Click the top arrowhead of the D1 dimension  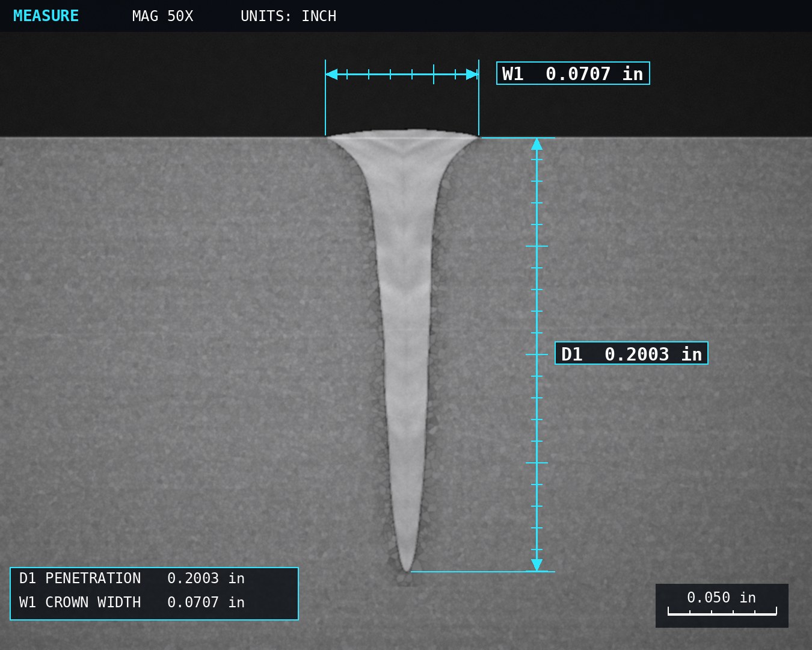537,144
